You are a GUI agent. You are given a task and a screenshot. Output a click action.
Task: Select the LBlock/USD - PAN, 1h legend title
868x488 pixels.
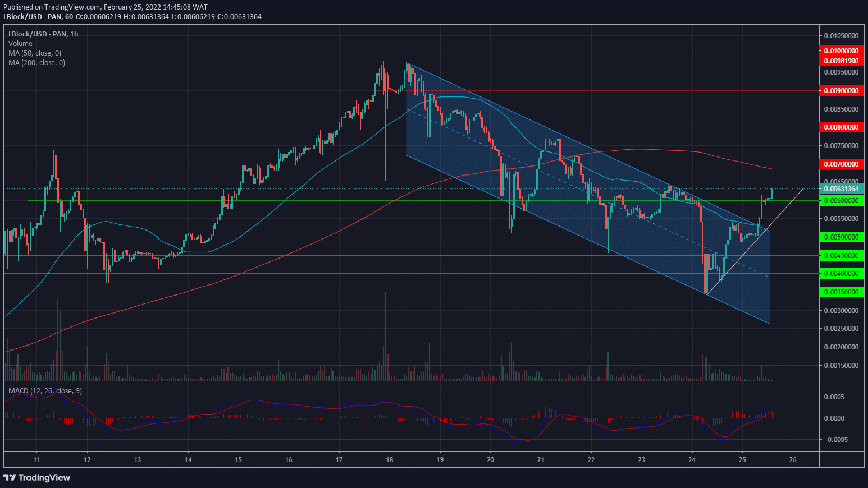[43, 34]
